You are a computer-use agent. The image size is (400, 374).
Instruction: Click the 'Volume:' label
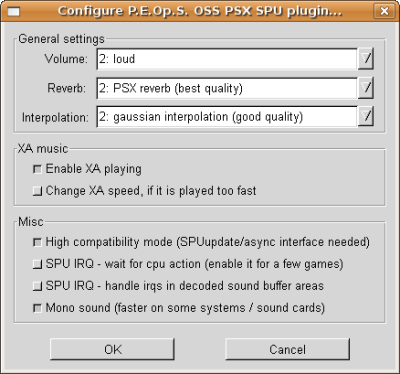[66, 59]
